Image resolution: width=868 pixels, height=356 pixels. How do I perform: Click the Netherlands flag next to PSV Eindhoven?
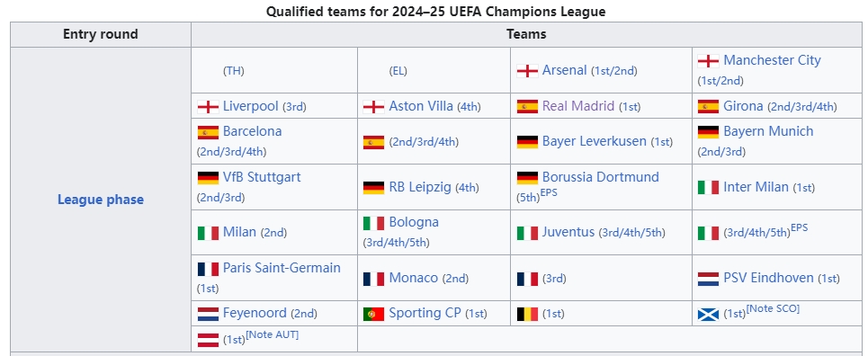[708, 279]
